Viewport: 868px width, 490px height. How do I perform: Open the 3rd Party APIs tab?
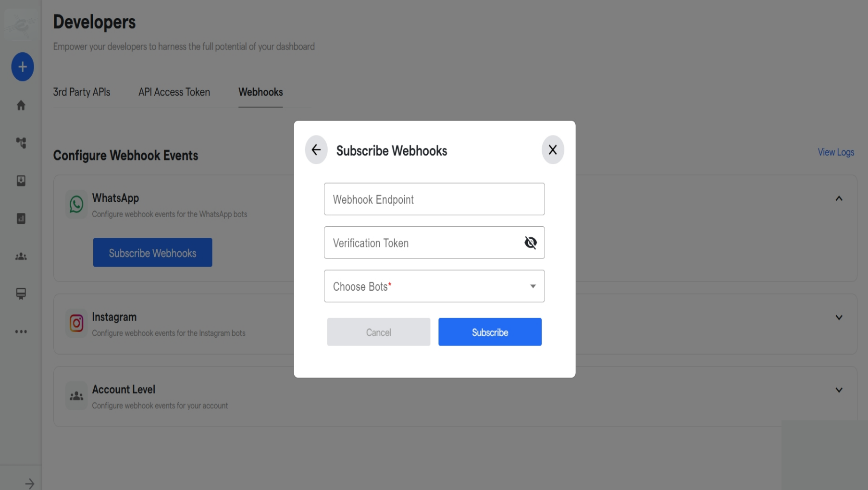pyautogui.click(x=82, y=92)
